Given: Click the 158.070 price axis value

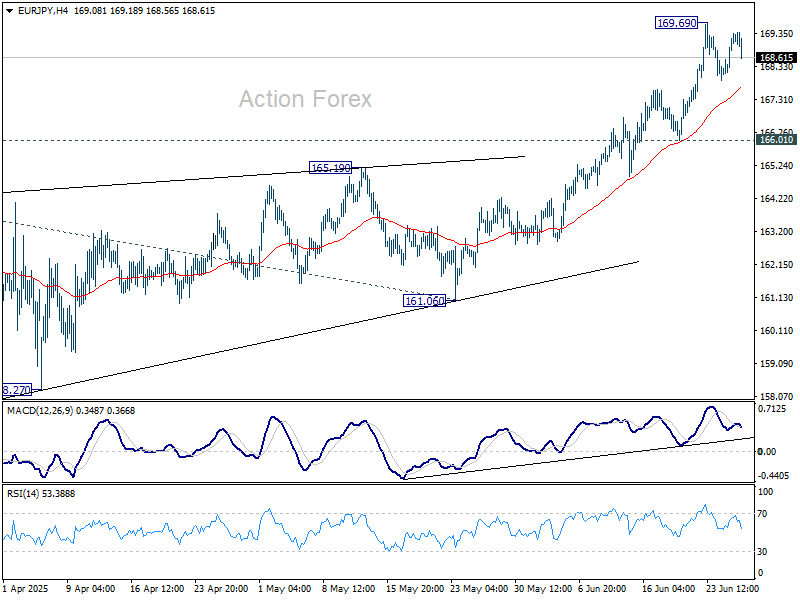Looking at the screenshot, I should pyautogui.click(x=777, y=396).
